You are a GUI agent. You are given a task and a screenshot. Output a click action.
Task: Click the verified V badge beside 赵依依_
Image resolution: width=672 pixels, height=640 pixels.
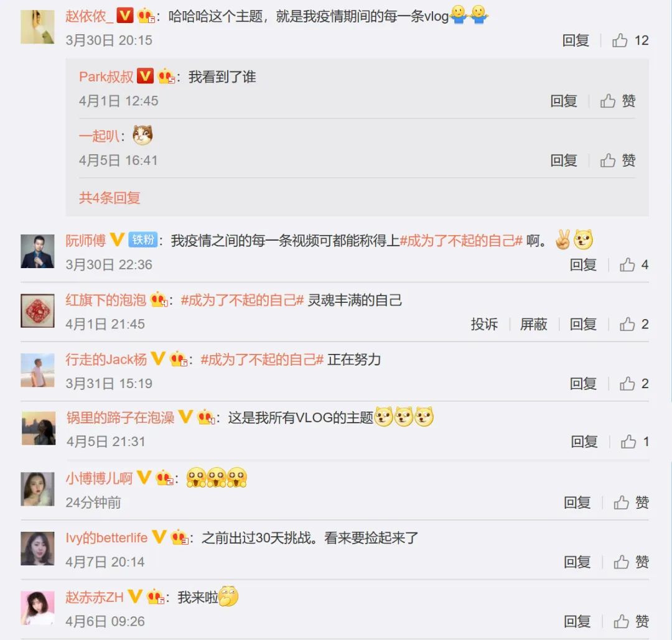coord(125,16)
